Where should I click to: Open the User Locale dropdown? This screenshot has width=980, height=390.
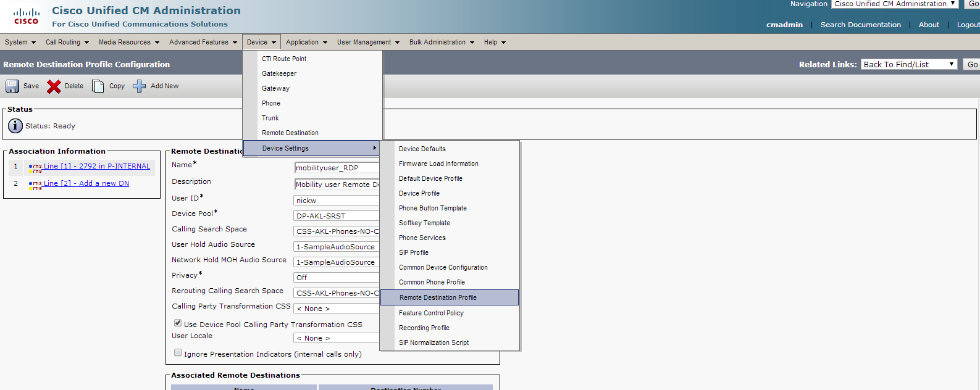pos(336,338)
